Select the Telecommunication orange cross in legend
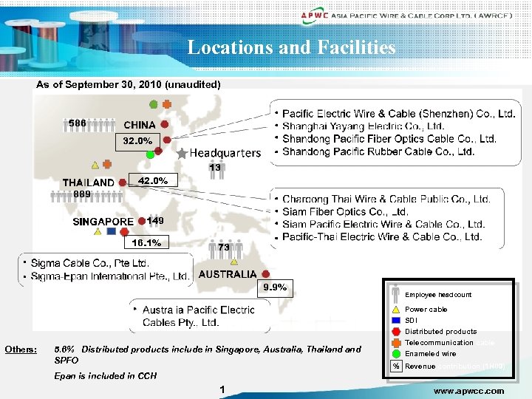This screenshot has height=399, width=532. [x=396, y=343]
